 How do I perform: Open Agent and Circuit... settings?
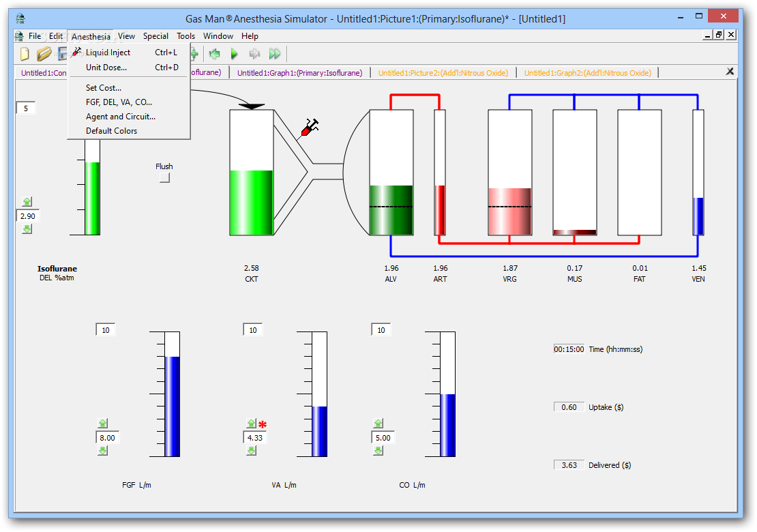click(129, 117)
